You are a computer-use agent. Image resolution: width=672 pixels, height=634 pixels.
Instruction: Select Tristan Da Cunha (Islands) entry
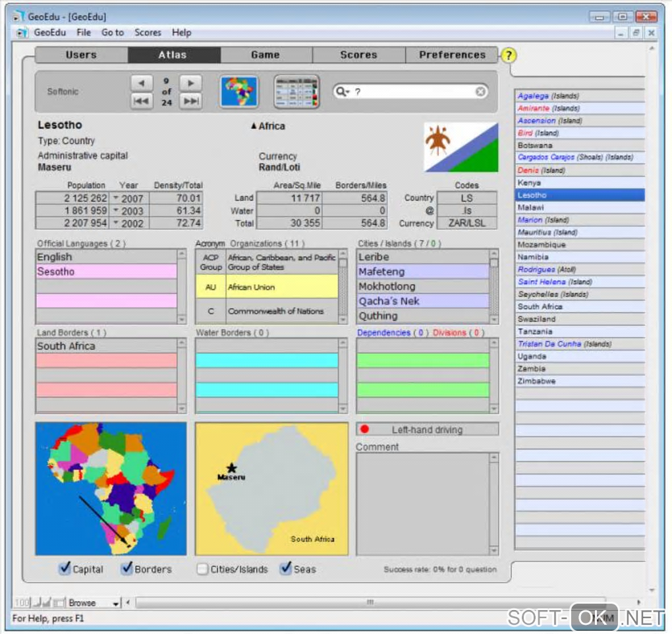[x=580, y=344]
